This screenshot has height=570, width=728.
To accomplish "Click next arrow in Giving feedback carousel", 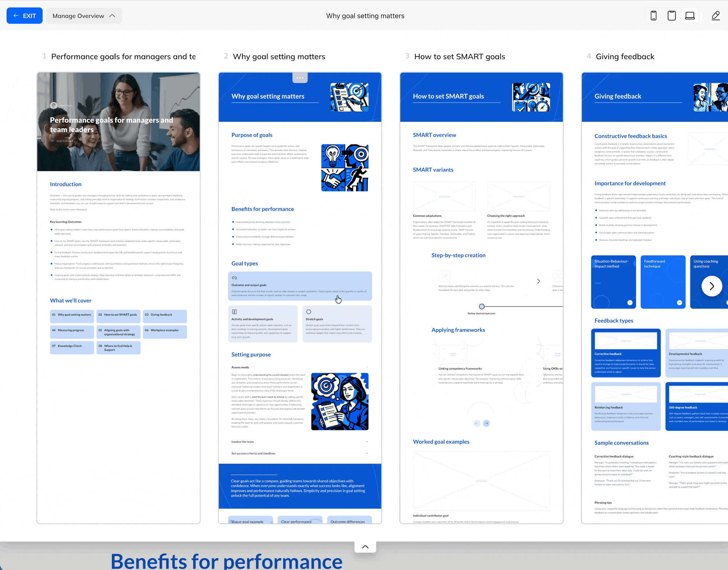I will (712, 286).
